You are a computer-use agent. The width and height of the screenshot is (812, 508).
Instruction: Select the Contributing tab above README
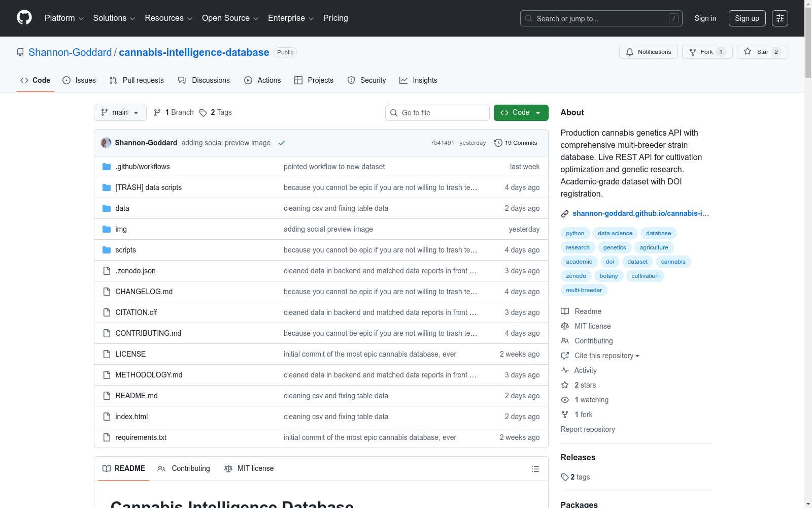pyautogui.click(x=184, y=468)
